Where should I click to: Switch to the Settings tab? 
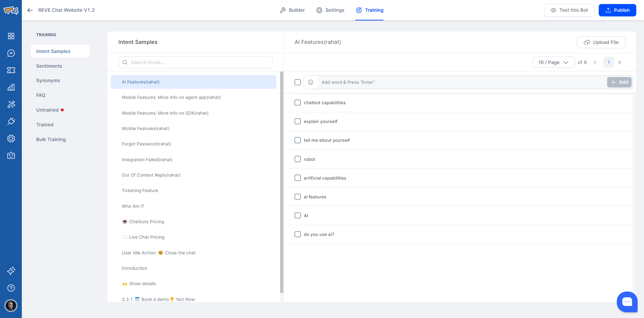tap(330, 10)
